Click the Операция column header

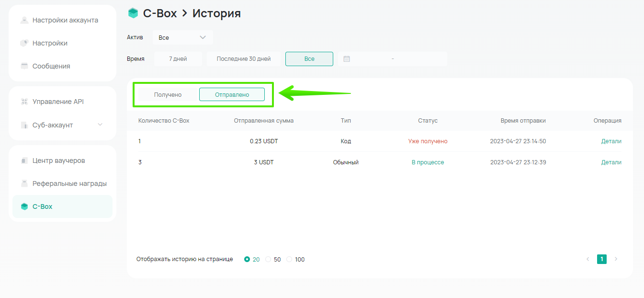coord(608,121)
